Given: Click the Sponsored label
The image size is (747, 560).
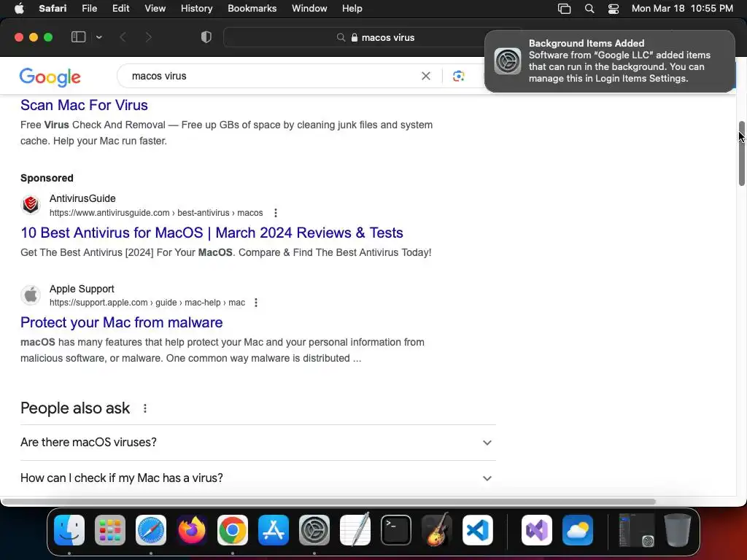Looking at the screenshot, I should point(47,178).
